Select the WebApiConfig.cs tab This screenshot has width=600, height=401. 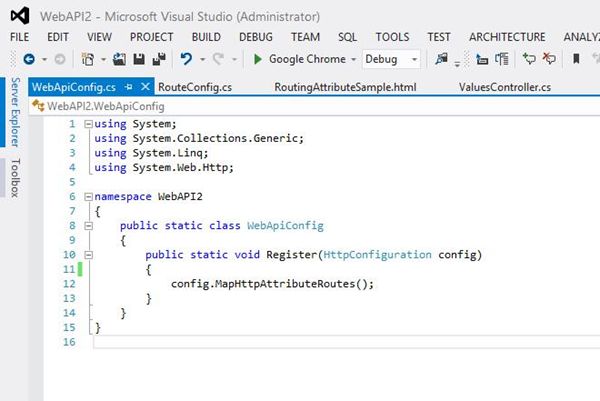point(74,87)
